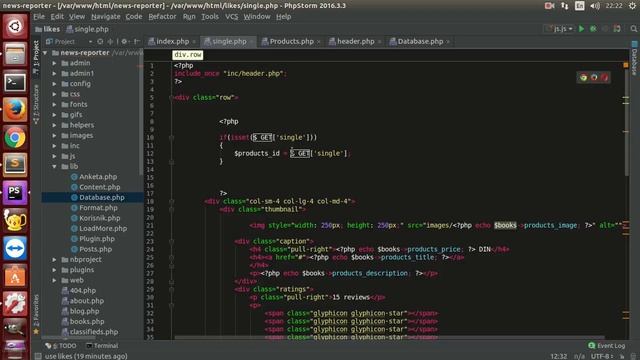Screen dimensions: 640x360
Task: Click Scroll from Source target icon
Action: (100, 42)
